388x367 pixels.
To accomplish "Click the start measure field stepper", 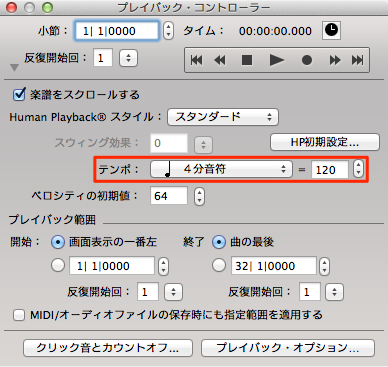I will click(163, 266).
